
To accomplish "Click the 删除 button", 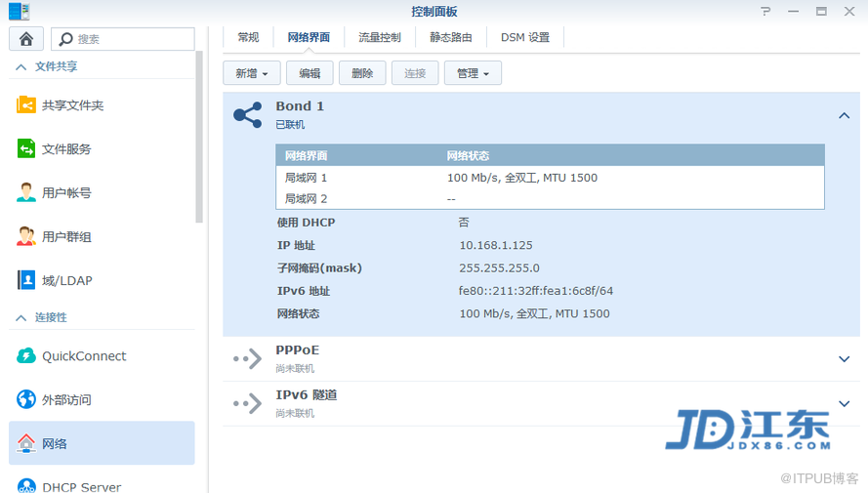I will [362, 73].
